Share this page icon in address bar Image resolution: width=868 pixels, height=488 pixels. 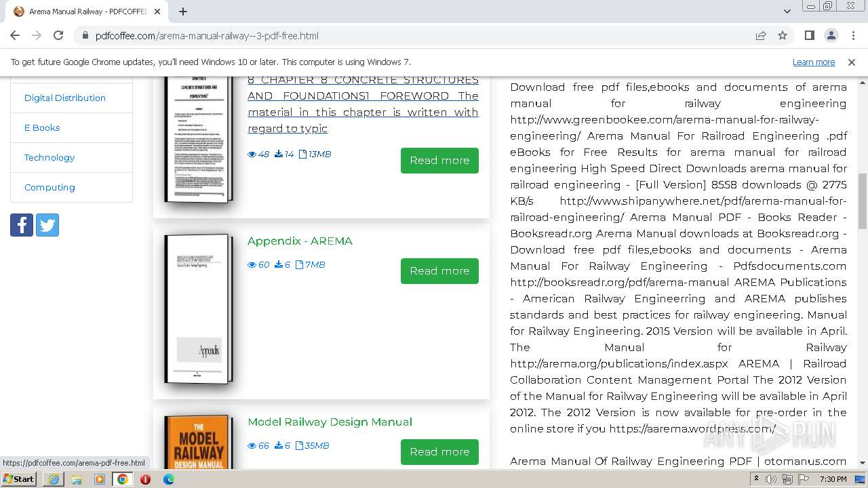pyautogui.click(x=761, y=35)
